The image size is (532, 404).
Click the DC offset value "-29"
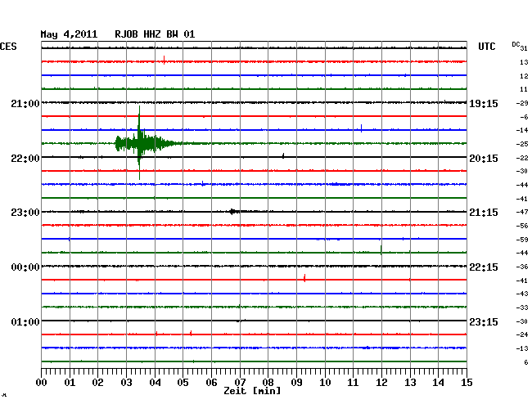(x=522, y=103)
